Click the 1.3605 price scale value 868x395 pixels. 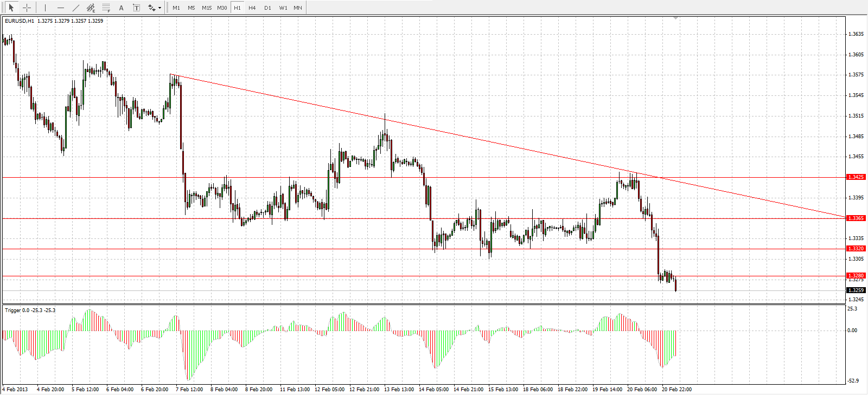tap(856, 55)
